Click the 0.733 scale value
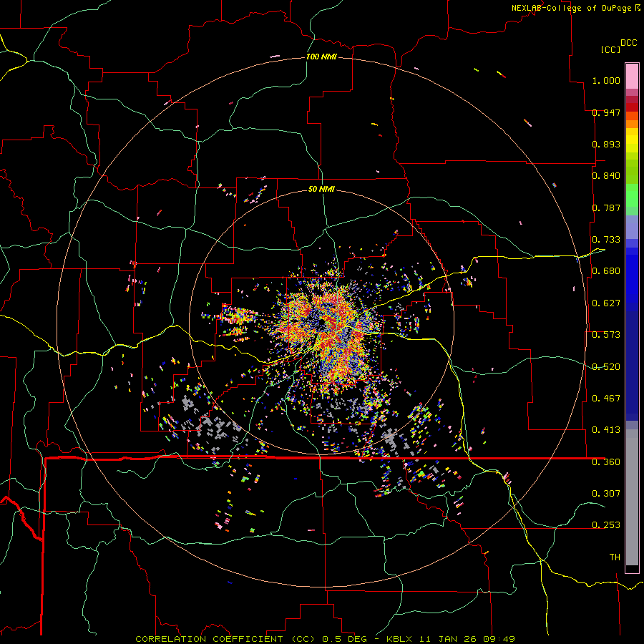The width and height of the screenshot is (644, 644). pyautogui.click(x=606, y=240)
